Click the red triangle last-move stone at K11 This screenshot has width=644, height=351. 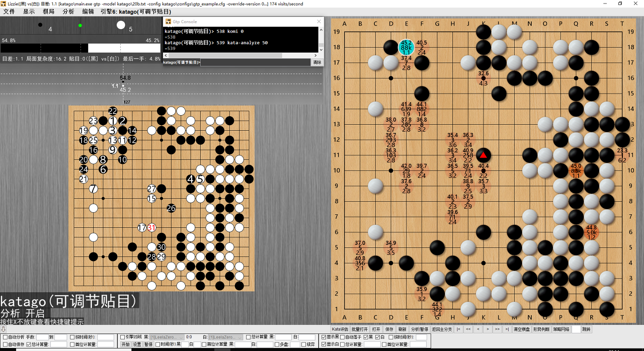484,155
